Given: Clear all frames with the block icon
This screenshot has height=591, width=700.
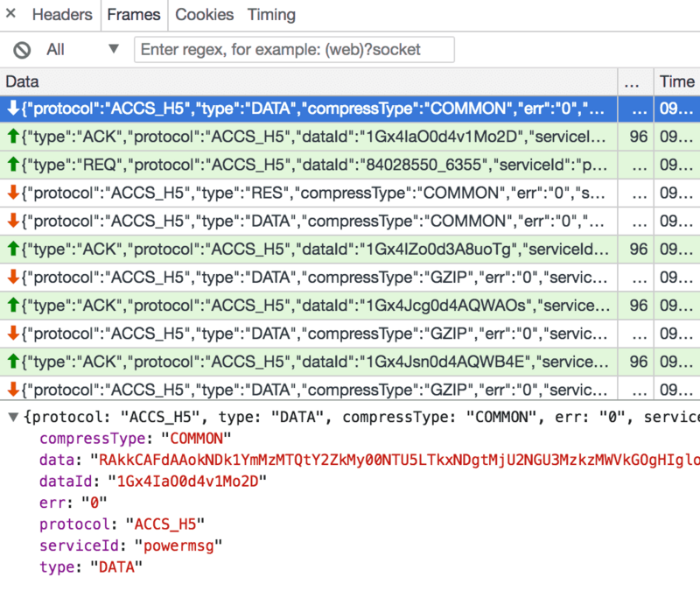Looking at the screenshot, I should point(22,50).
